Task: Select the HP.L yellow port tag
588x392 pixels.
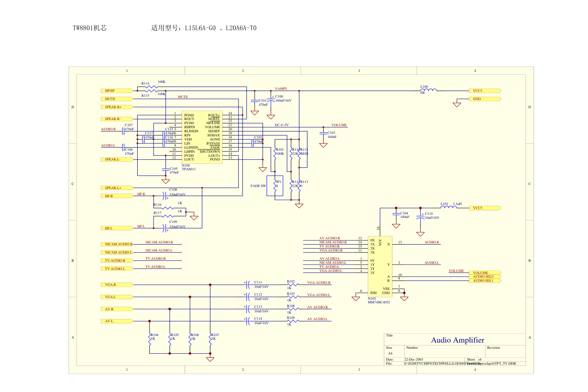Action: tap(117, 228)
